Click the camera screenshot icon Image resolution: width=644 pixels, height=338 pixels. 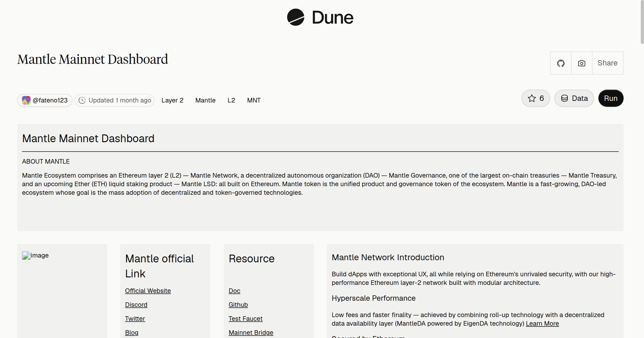coord(581,63)
